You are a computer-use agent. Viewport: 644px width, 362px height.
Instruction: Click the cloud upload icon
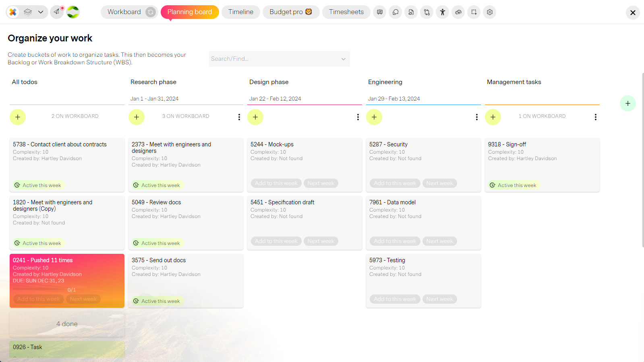[x=458, y=12]
